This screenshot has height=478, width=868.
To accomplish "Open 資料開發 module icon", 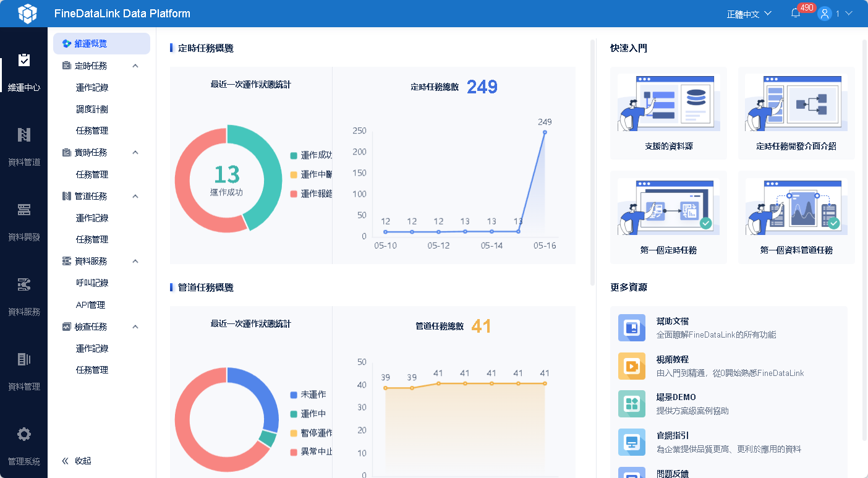I will [24, 210].
